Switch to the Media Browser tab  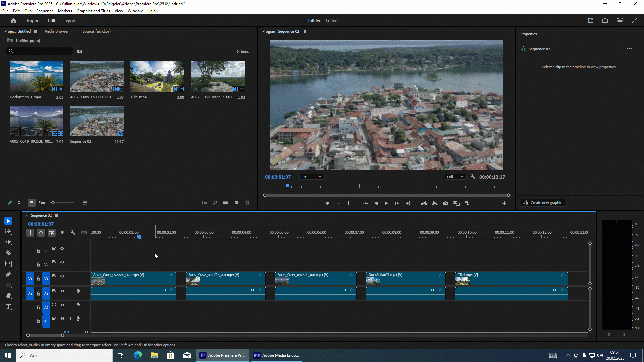(56, 31)
